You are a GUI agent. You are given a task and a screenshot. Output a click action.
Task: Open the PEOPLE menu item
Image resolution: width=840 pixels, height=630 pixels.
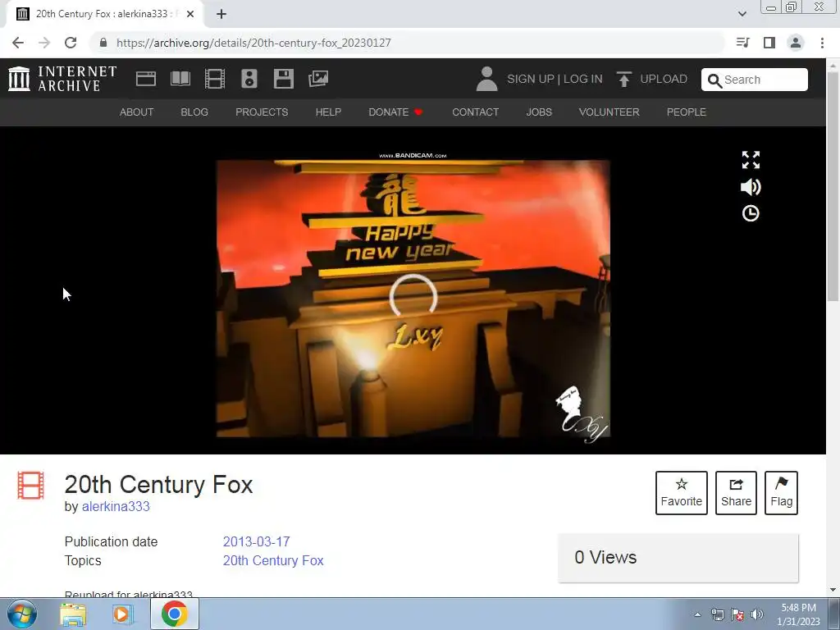[x=687, y=112]
